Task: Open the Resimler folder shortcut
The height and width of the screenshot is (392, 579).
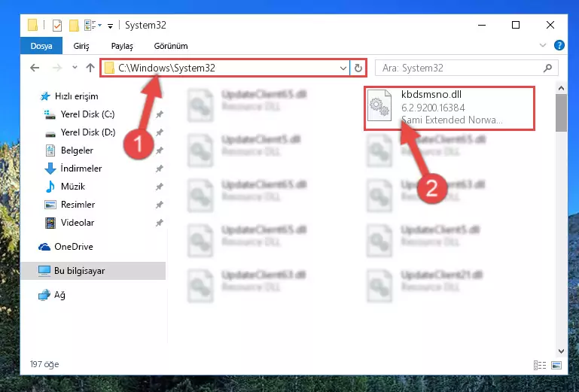Action: click(x=70, y=205)
